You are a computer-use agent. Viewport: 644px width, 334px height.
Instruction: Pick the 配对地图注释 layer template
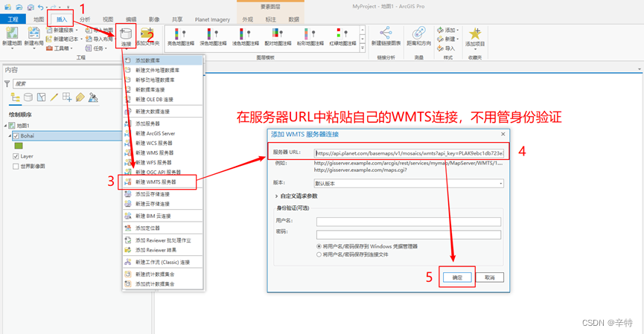tap(278, 37)
